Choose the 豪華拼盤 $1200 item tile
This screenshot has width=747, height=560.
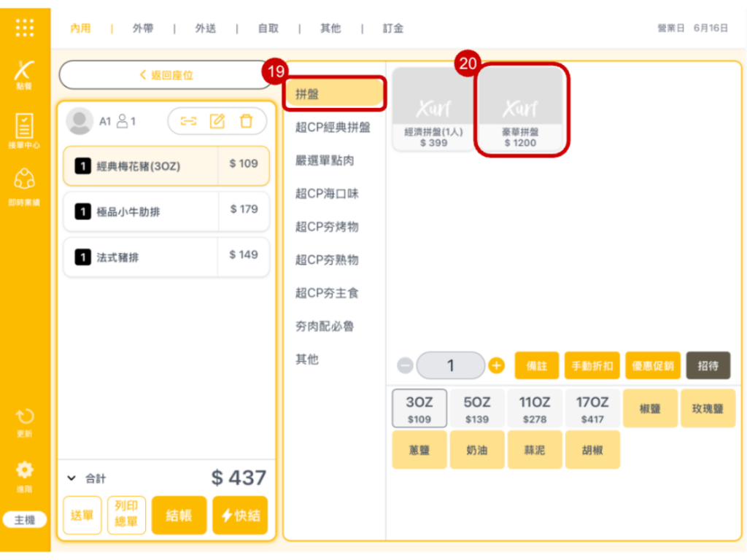tap(519, 111)
